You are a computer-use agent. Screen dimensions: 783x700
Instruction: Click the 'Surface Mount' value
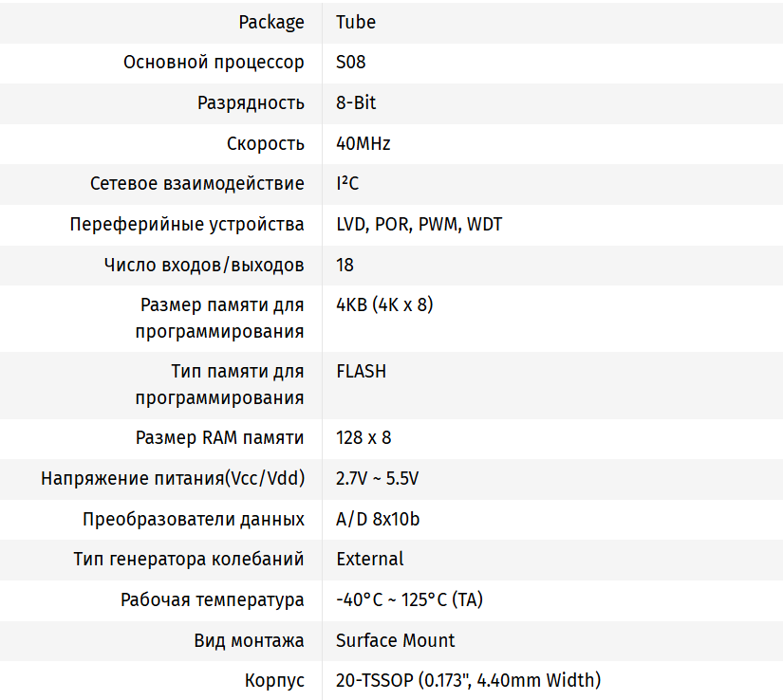pyautogui.click(x=396, y=640)
